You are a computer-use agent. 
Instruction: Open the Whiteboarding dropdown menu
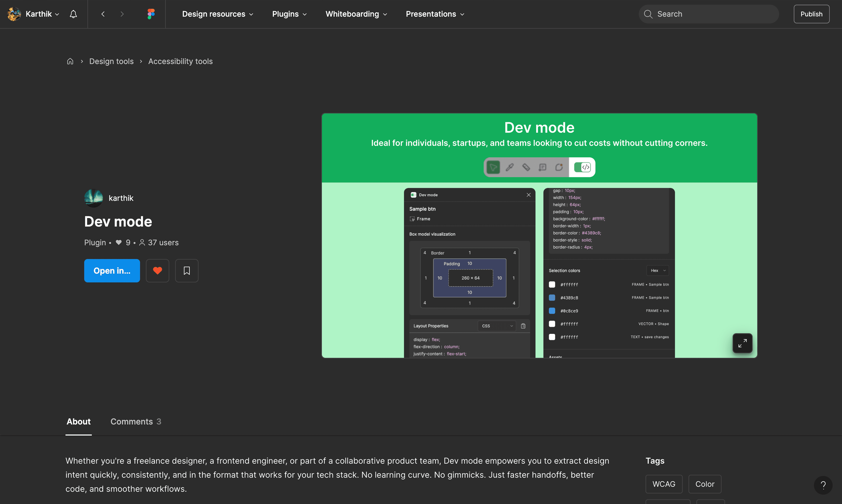[x=356, y=14]
